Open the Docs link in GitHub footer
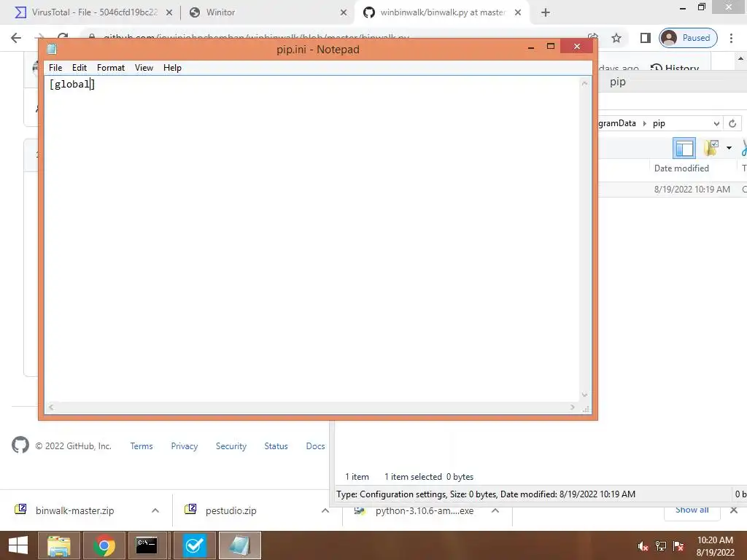Viewport: 747px width, 560px height. (315, 446)
